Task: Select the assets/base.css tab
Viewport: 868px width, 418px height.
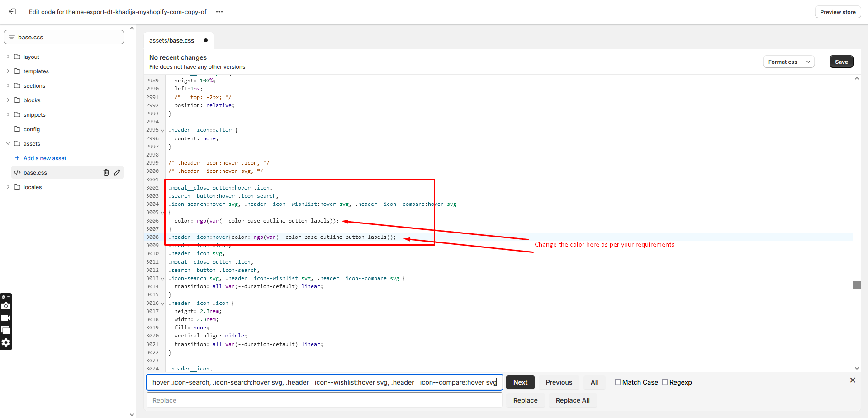Action: click(x=178, y=40)
